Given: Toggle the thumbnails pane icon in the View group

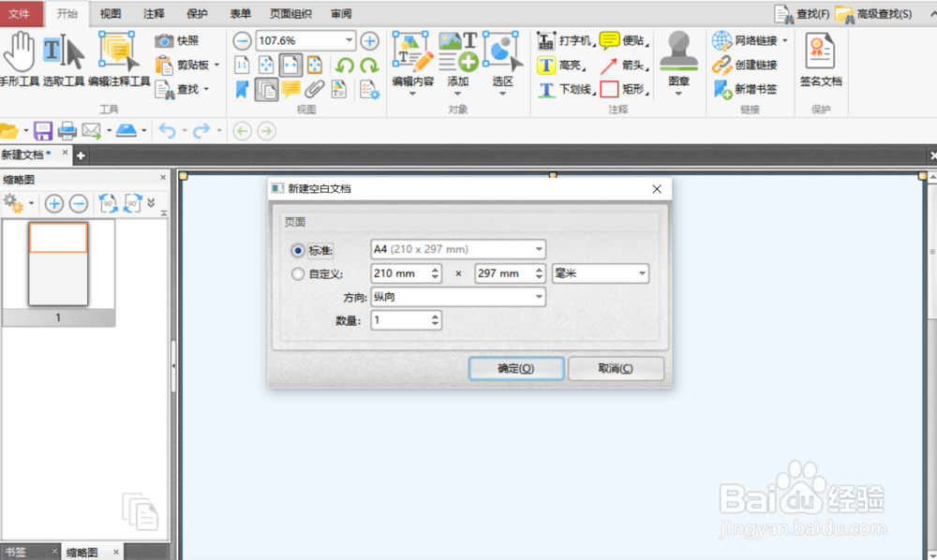Looking at the screenshot, I should tap(266, 90).
